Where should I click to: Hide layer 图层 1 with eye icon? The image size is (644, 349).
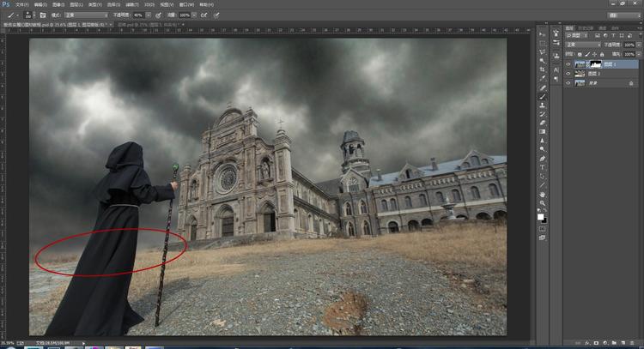568,64
